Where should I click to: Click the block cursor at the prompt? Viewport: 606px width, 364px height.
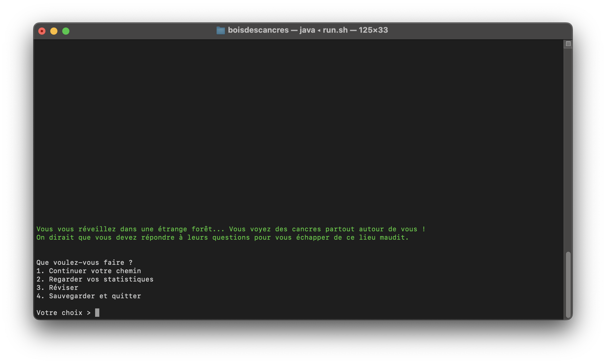point(97,313)
